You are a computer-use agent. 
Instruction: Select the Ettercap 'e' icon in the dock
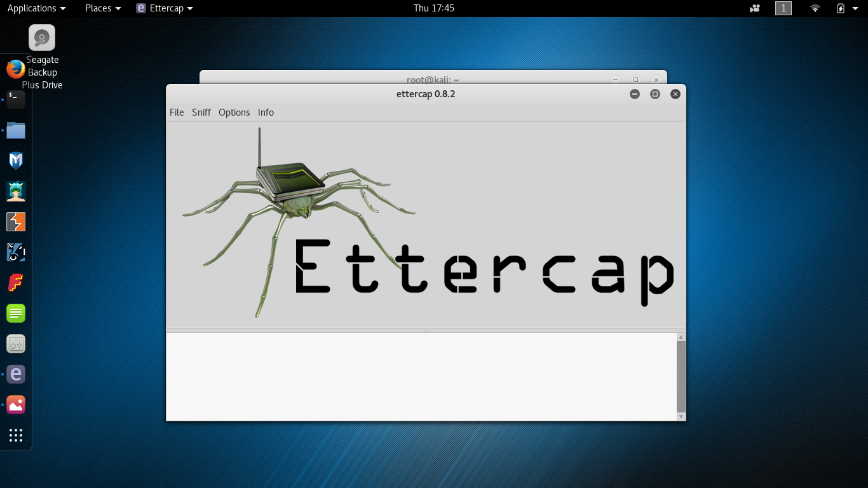(x=16, y=374)
